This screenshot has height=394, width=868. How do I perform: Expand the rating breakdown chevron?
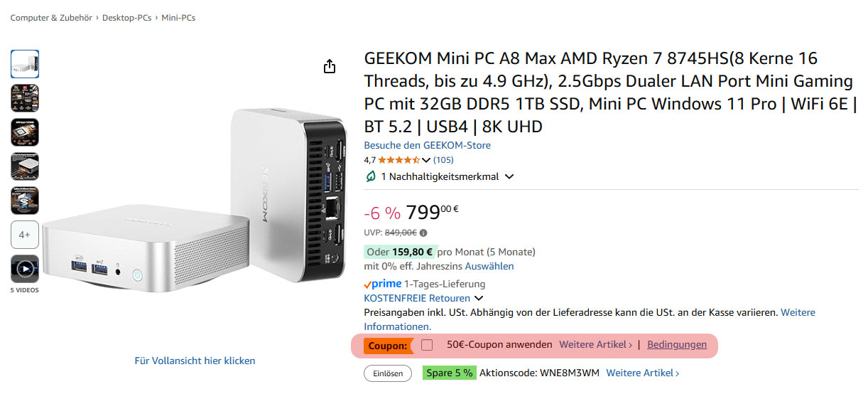click(426, 160)
